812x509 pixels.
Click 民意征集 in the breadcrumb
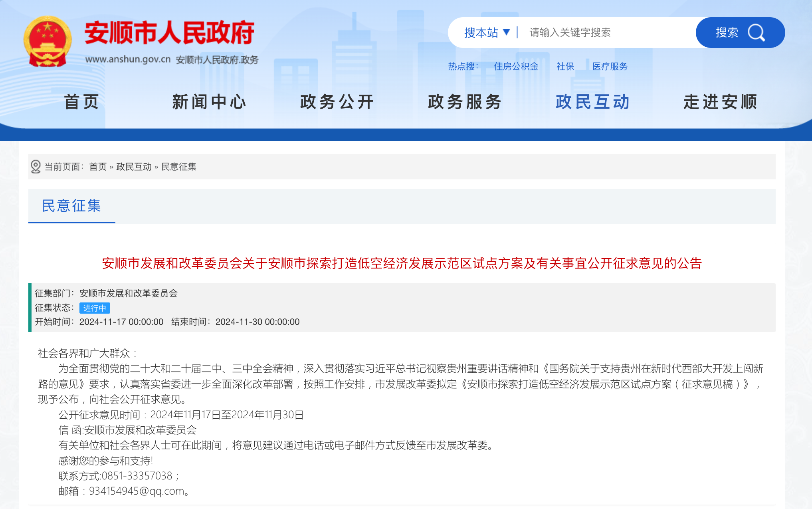[179, 167]
